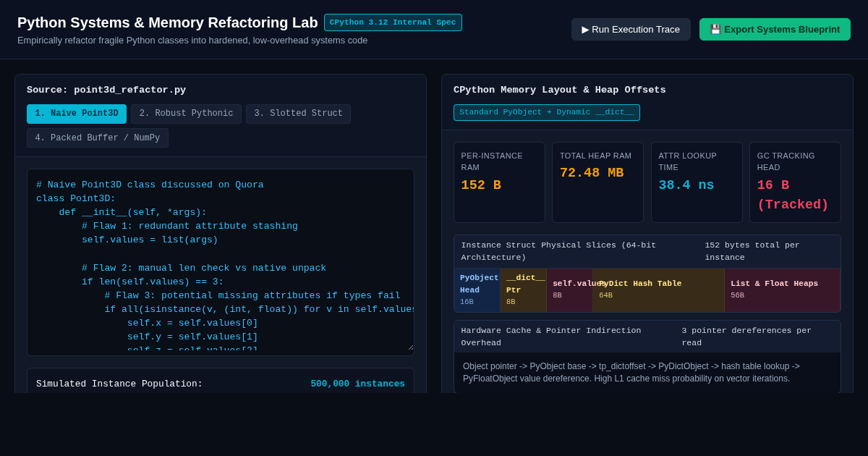Select the Total Heap RAM 72.48 MB card
Image resolution: width=868 pixels, height=456 pixels.
[x=597, y=182]
